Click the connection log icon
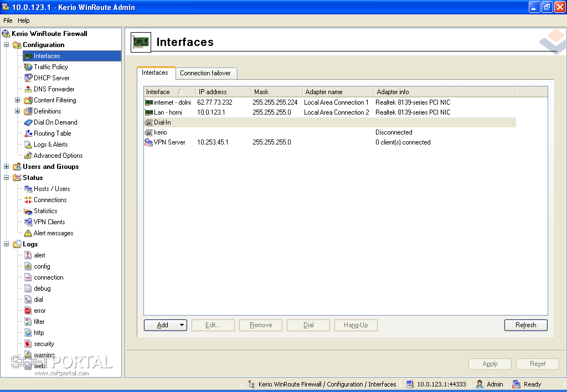The height and width of the screenshot is (392, 567). (x=28, y=278)
